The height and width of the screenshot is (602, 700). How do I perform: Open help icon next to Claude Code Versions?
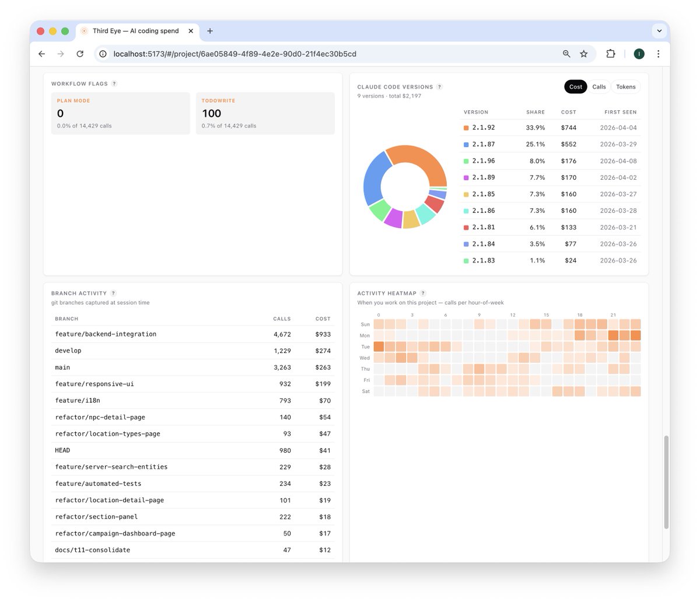pos(439,87)
